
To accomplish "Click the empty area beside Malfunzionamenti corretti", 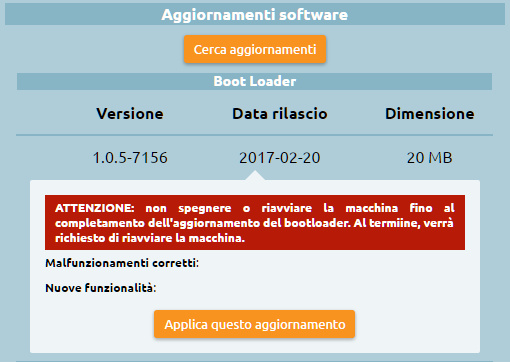I will [x=332, y=263].
